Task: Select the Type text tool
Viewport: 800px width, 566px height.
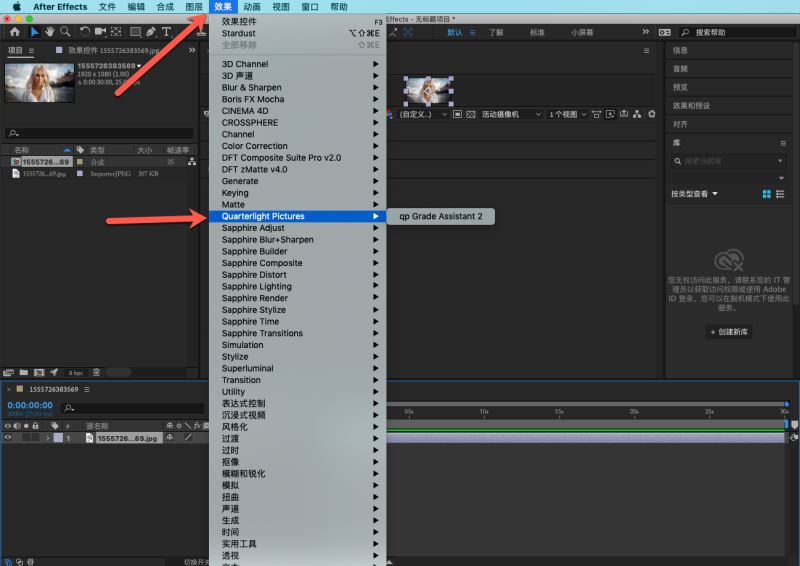Action: [x=166, y=32]
